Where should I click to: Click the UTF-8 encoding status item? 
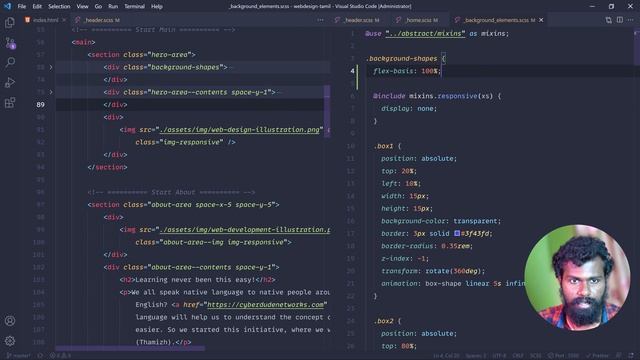[x=499, y=356]
